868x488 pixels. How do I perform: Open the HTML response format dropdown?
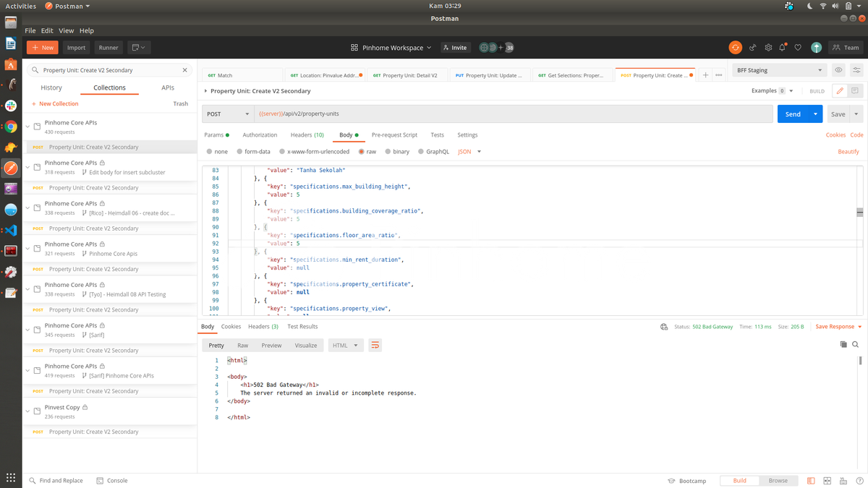click(x=345, y=346)
